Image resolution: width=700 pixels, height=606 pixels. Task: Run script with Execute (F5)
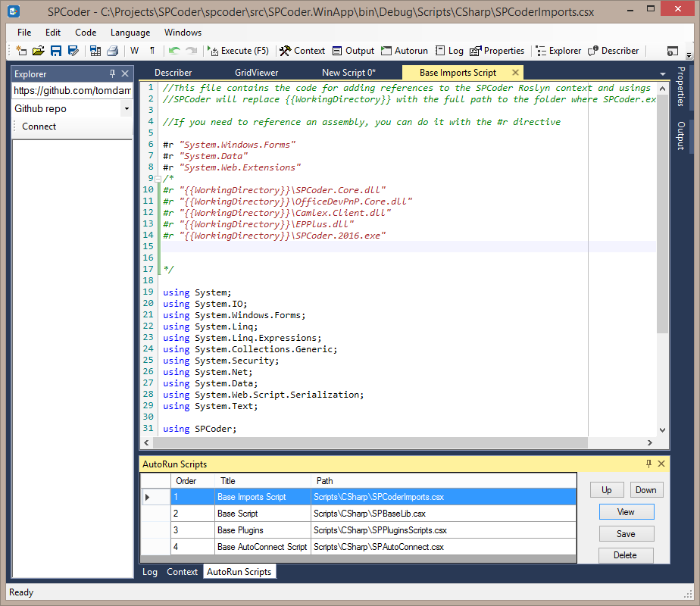click(x=239, y=51)
